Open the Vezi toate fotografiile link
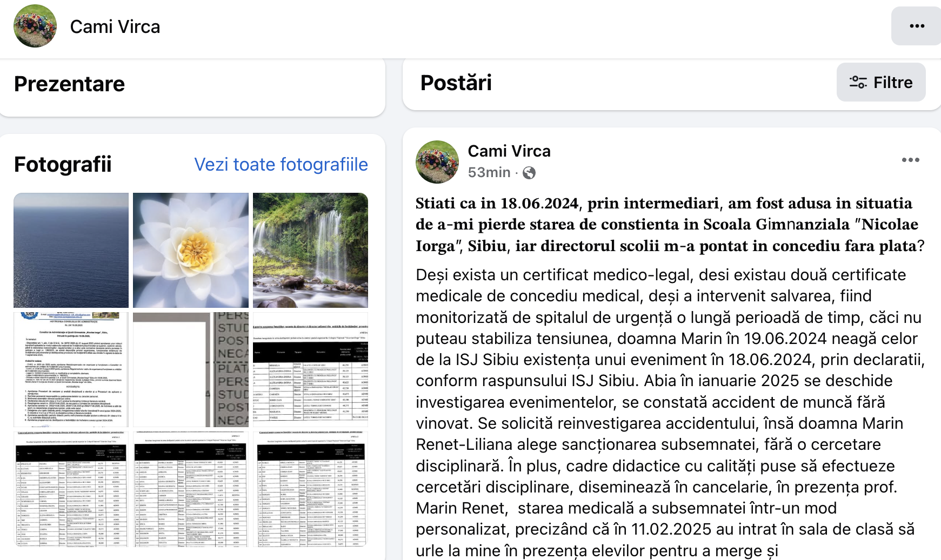Image resolution: width=941 pixels, height=560 pixels. [x=281, y=164]
